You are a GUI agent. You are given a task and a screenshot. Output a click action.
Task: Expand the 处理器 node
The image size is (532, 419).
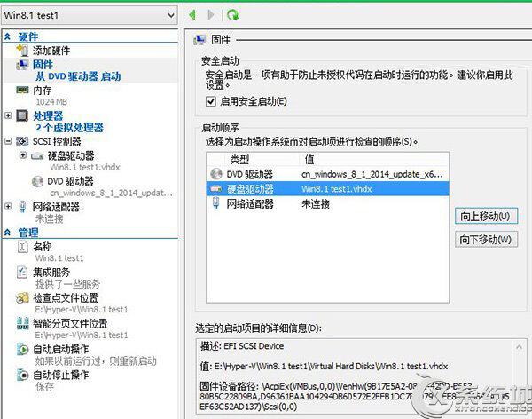[x=8, y=115]
